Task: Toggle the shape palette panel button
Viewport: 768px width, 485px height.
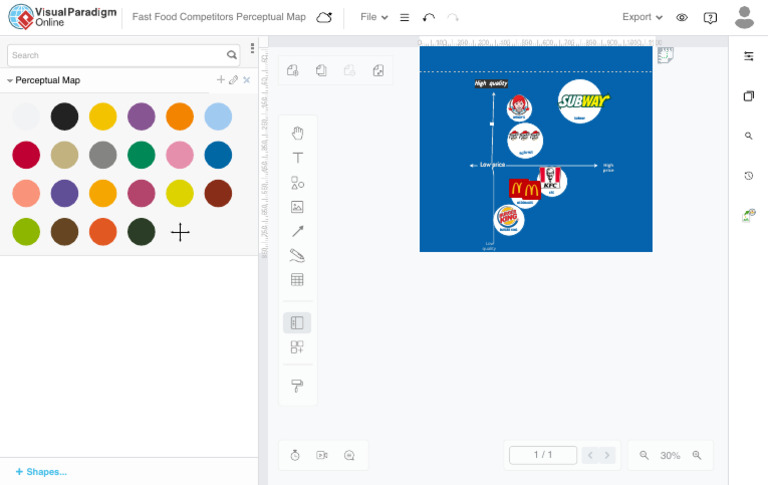Action: tap(297, 323)
